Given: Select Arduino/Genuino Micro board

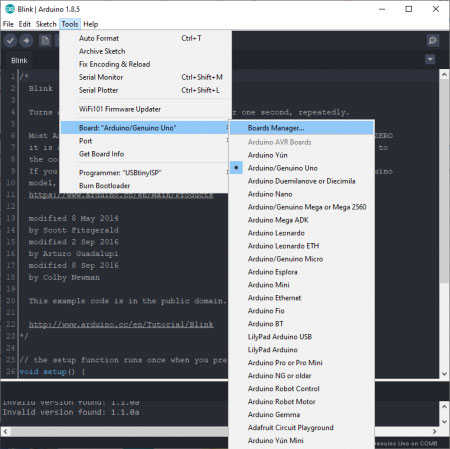Looking at the screenshot, I should coord(302,259).
